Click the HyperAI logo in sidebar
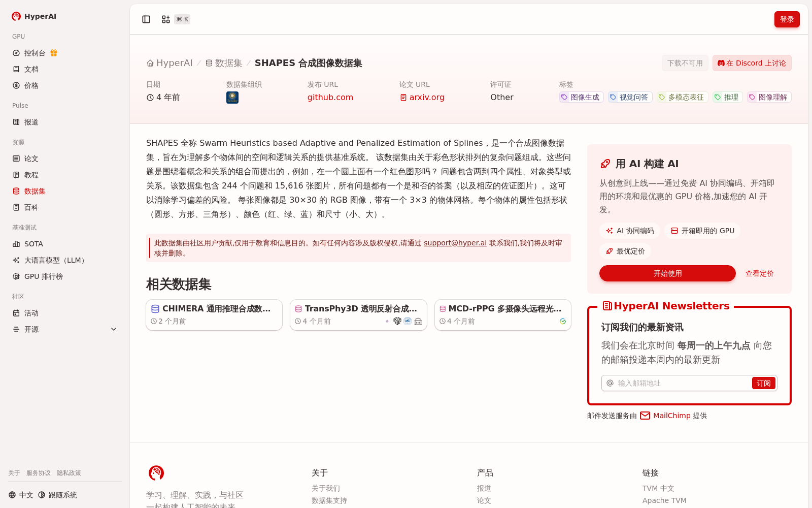Viewport: 812px width, 508px height. coord(34,16)
